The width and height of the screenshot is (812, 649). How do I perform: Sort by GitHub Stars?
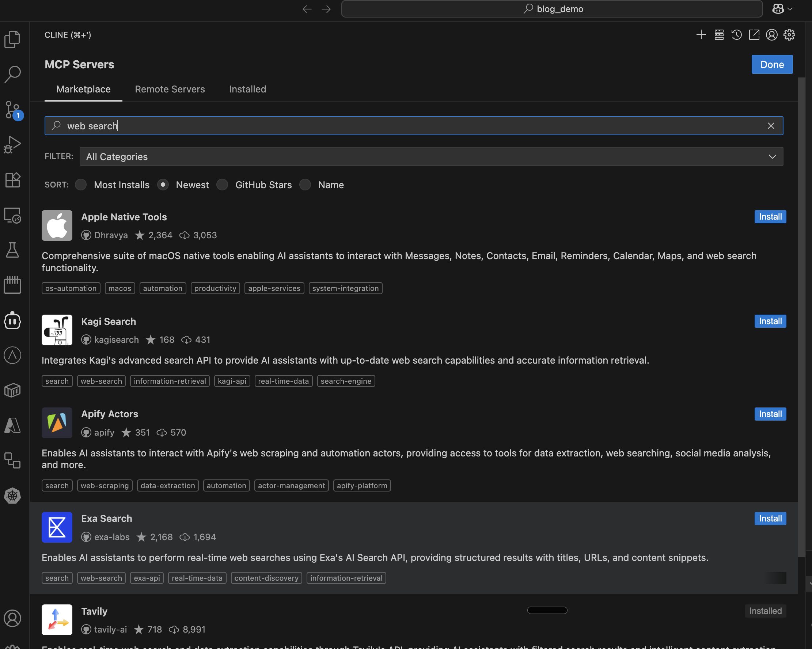coord(222,185)
